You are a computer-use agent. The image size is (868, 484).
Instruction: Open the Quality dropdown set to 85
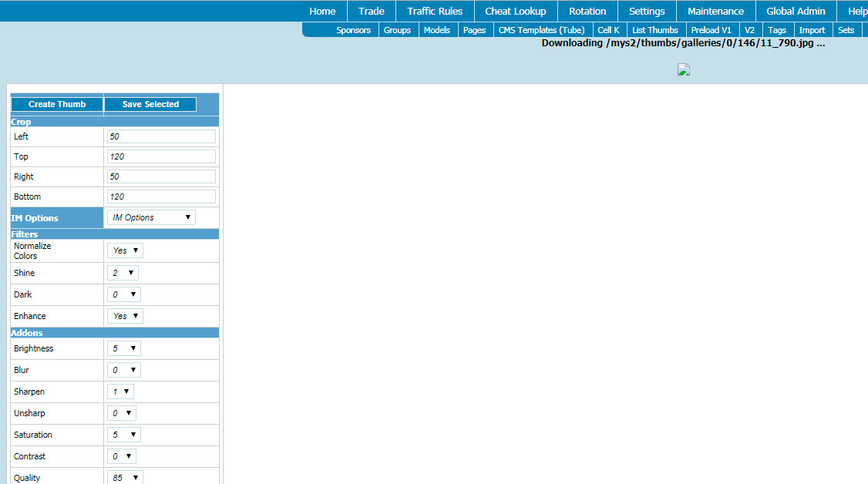(125, 477)
